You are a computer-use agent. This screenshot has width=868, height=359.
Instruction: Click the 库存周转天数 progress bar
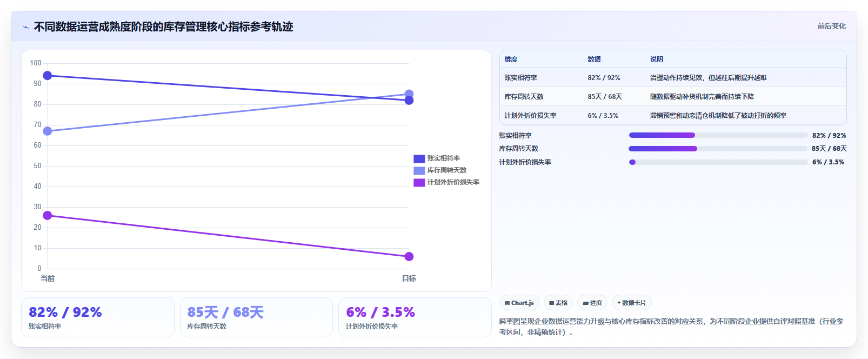click(x=718, y=149)
